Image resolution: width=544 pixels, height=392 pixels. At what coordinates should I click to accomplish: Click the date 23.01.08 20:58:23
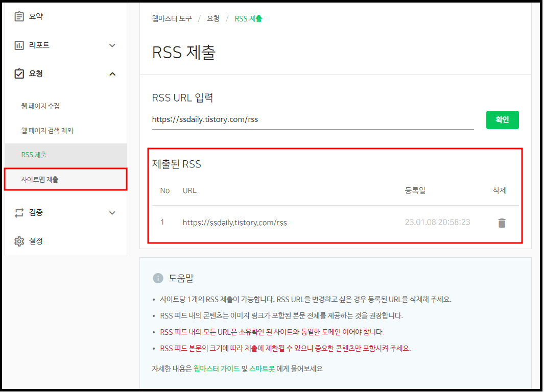tap(437, 222)
